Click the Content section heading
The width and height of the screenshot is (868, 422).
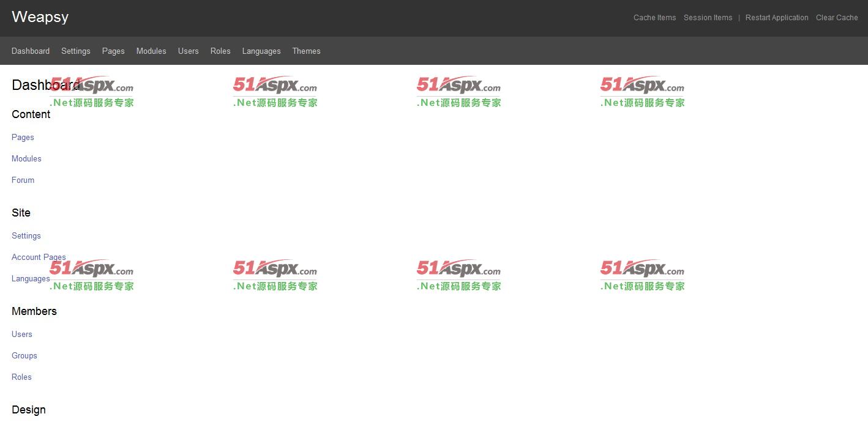tap(31, 114)
